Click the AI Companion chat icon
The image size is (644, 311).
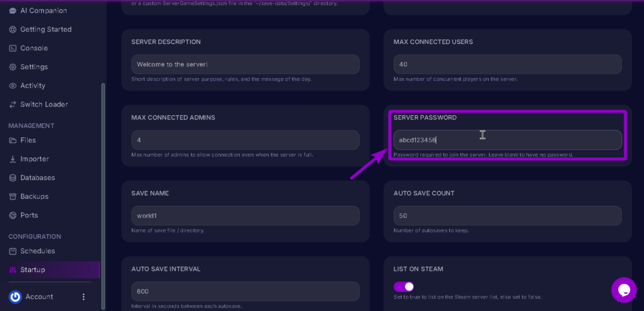13,11
